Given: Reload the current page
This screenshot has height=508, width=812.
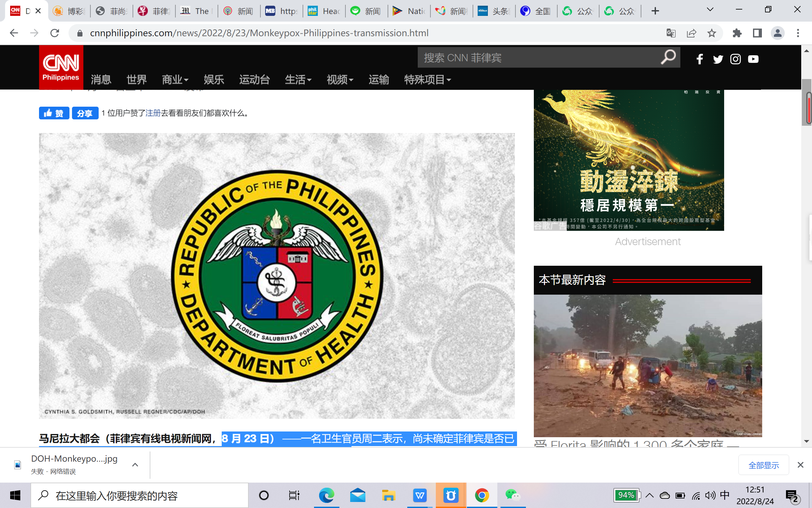Looking at the screenshot, I should point(55,33).
